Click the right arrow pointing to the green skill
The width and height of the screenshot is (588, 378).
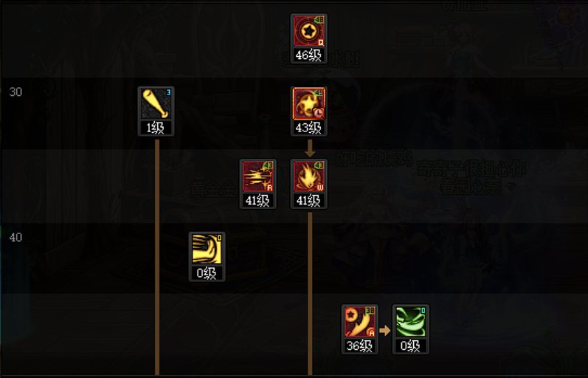pyautogui.click(x=385, y=330)
